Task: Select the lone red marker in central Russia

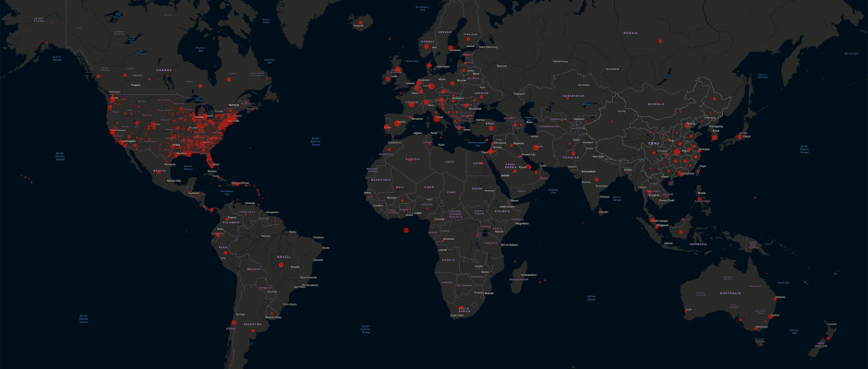Action: (x=660, y=42)
